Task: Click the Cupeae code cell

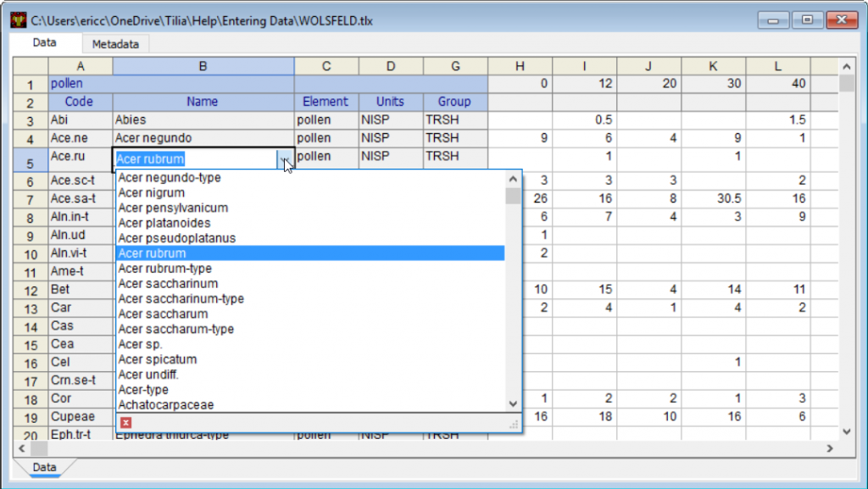Action: coord(81,416)
